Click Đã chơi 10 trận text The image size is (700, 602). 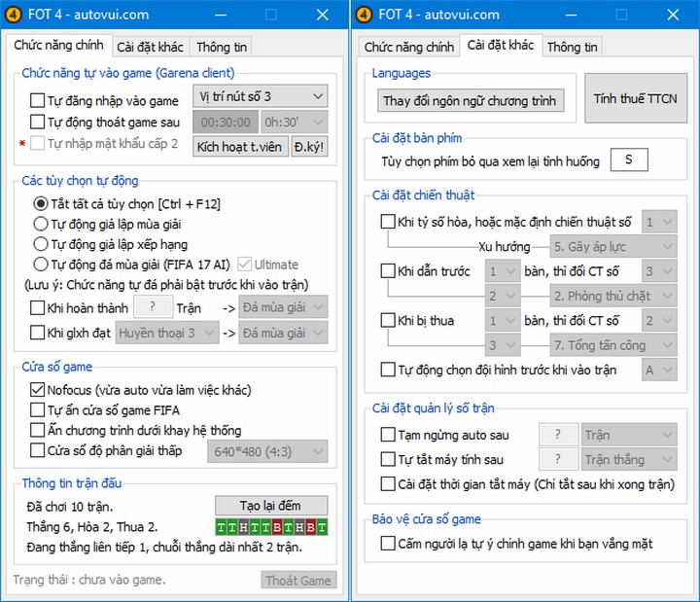point(70,507)
